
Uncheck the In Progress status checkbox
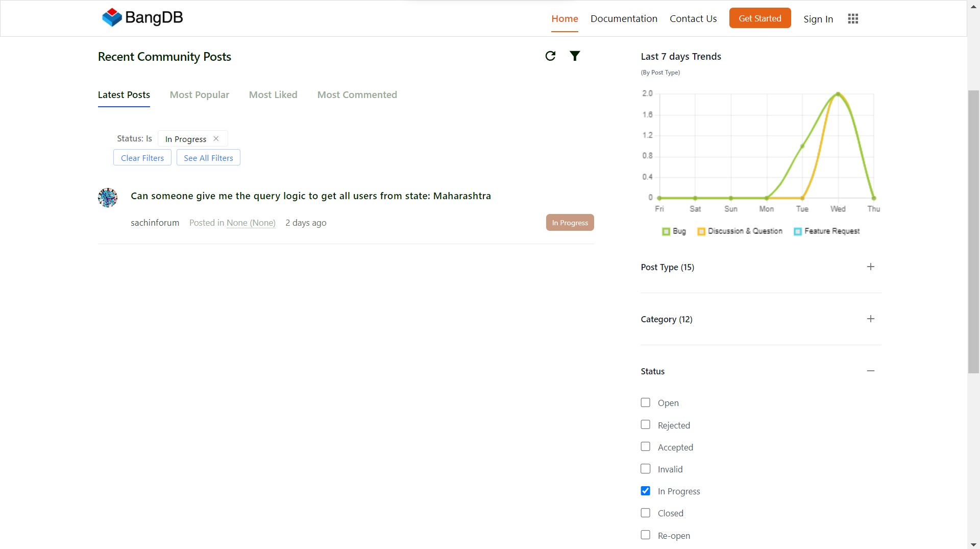pyautogui.click(x=646, y=490)
